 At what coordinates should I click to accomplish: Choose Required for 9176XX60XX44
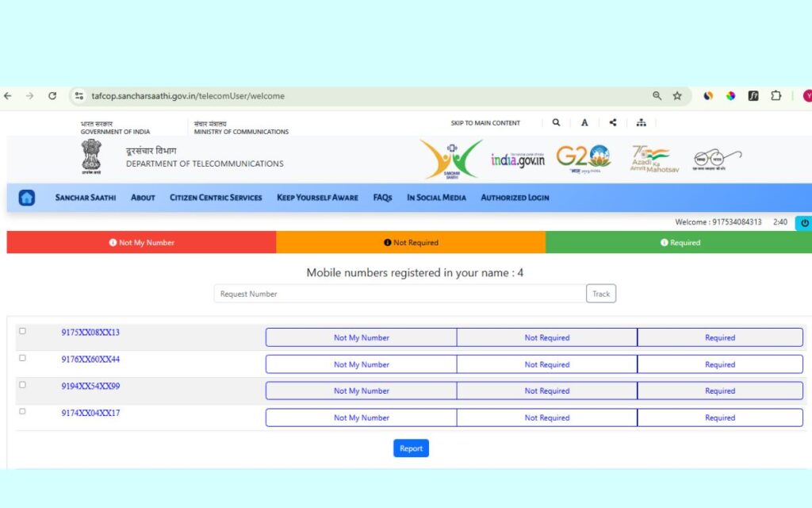[x=719, y=364]
